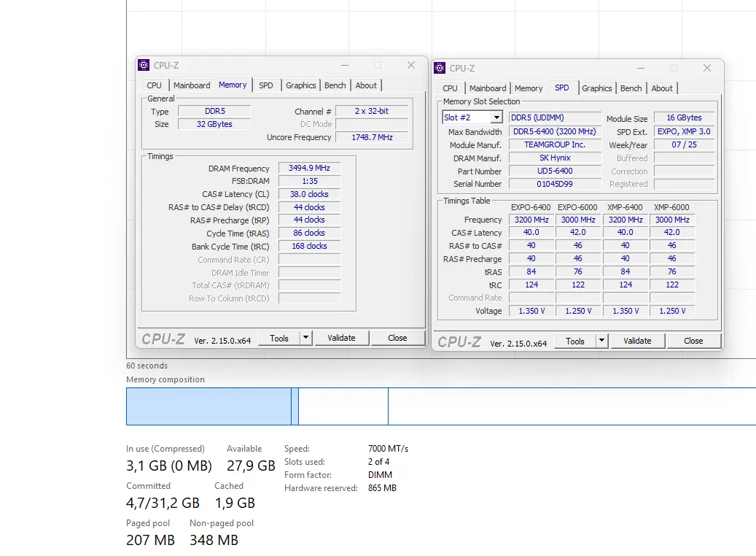Open the Mainboard tab in the SPD window
The image size is (756, 556).
coord(488,88)
